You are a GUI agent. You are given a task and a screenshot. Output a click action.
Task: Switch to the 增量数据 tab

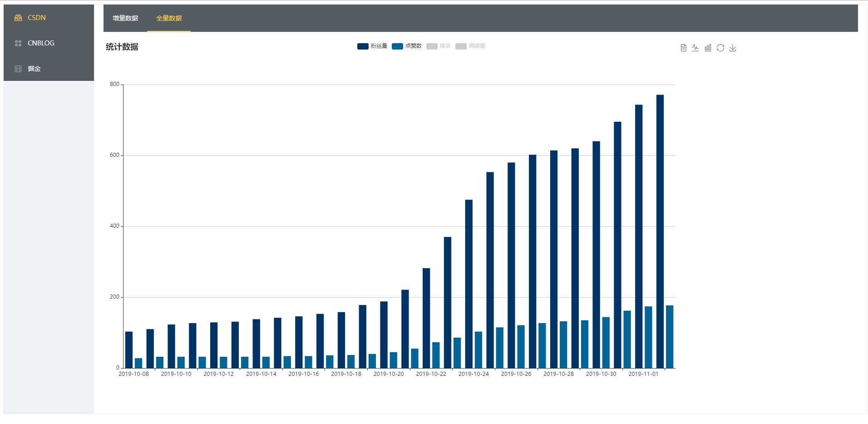tap(125, 18)
